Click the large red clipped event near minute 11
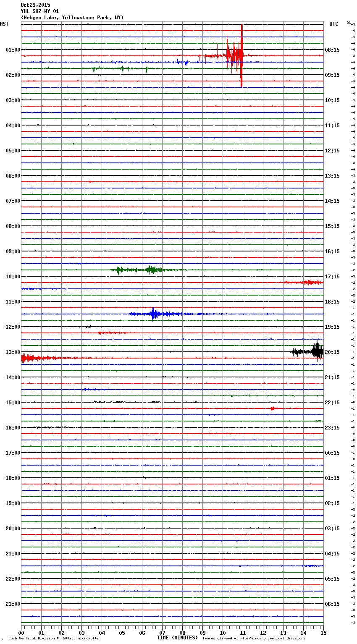 tap(235, 55)
